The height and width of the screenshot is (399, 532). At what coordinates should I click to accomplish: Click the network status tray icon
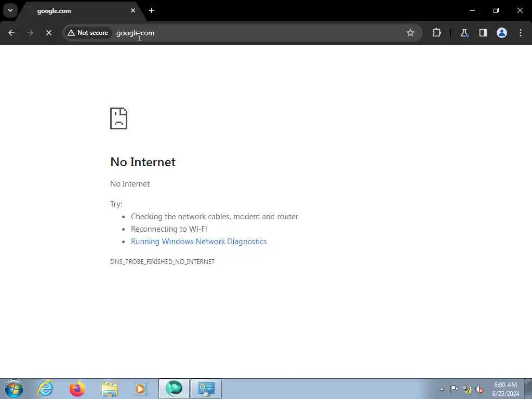[x=467, y=390]
